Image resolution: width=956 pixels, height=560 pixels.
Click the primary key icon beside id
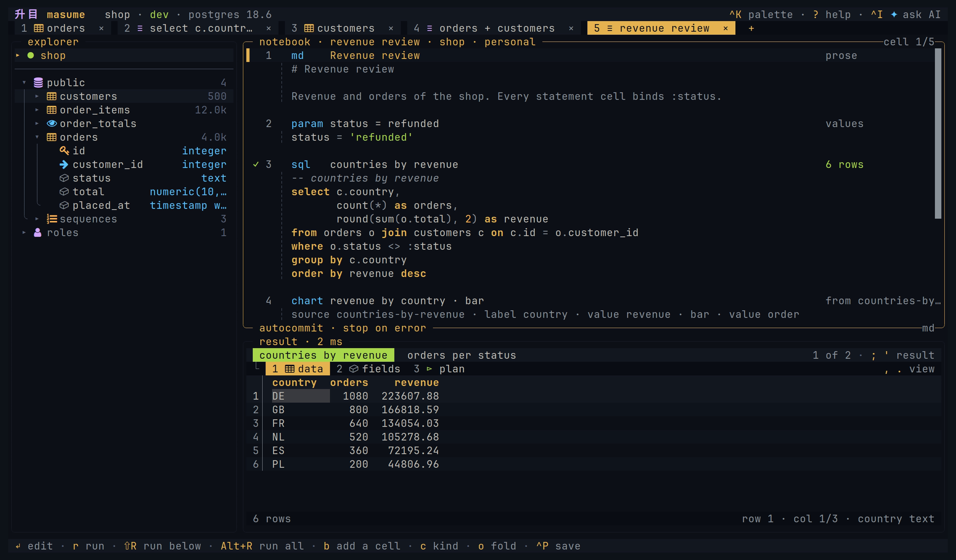pyautogui.click(x=64, y=150)
